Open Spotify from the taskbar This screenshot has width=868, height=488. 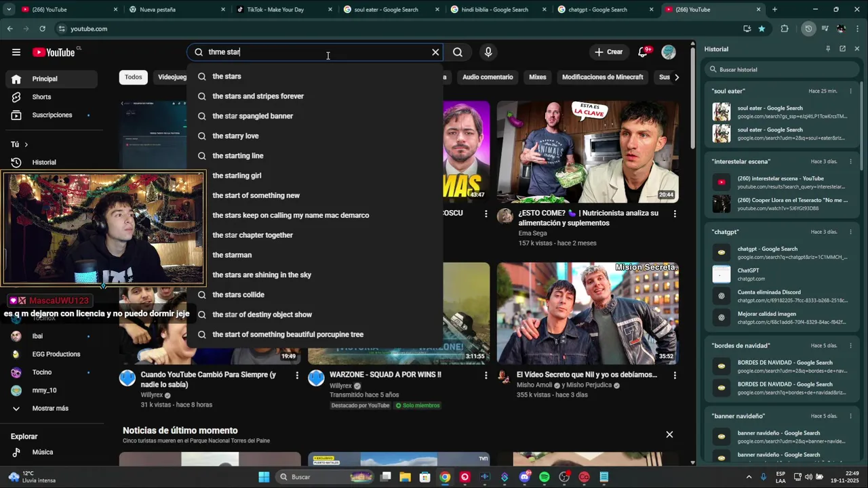coord(545,477)
